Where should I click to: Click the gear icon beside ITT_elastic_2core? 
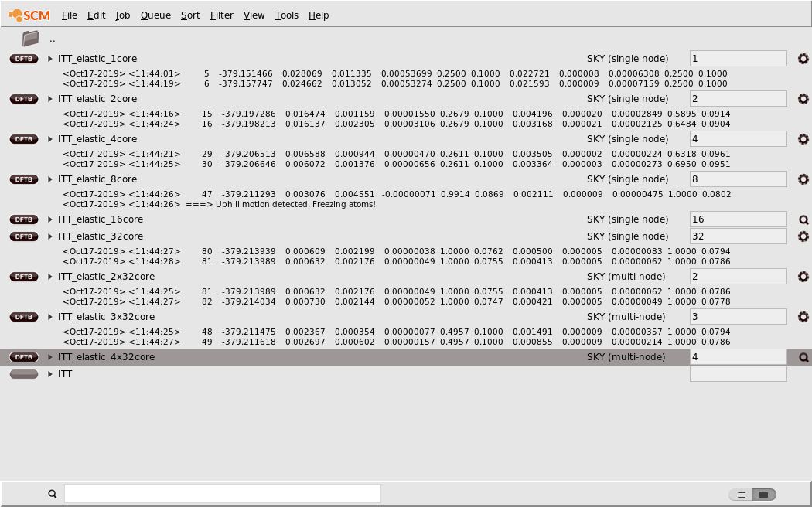[803, 98]
